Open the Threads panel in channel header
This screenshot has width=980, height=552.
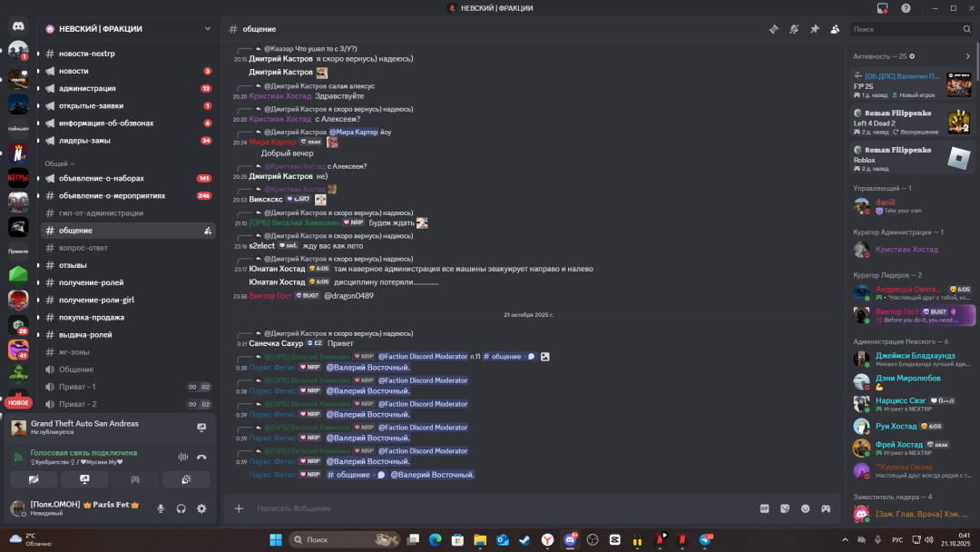pos(773,29)
